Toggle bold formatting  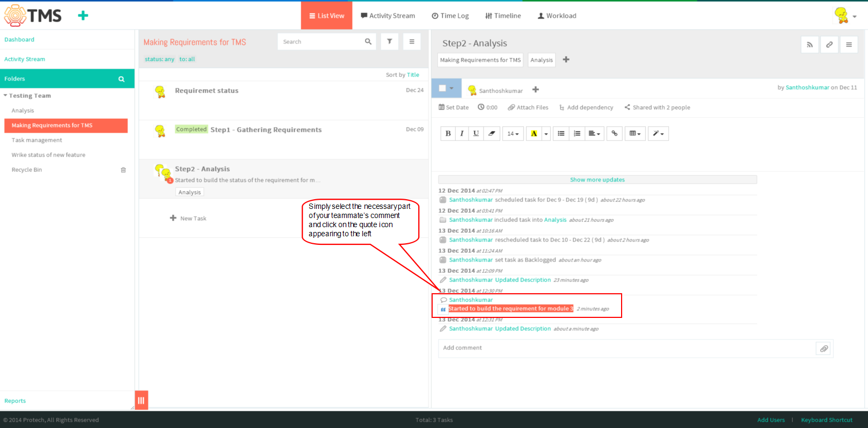[448, 134]
